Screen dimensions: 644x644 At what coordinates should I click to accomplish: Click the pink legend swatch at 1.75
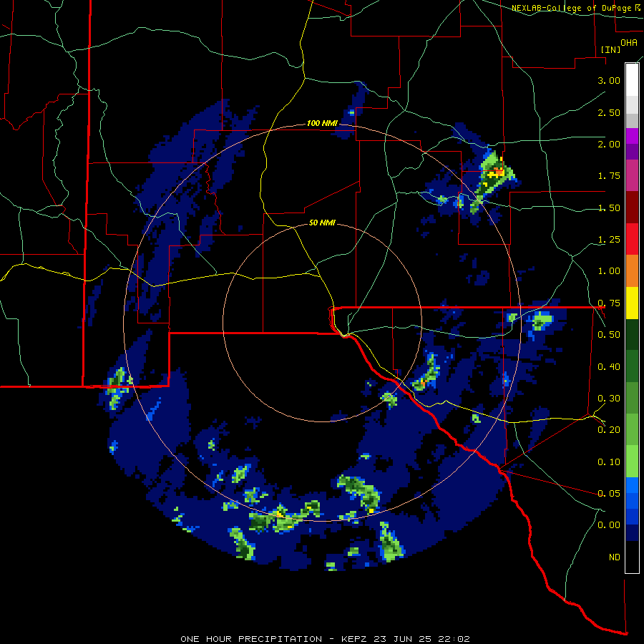(x=632, y=175)
